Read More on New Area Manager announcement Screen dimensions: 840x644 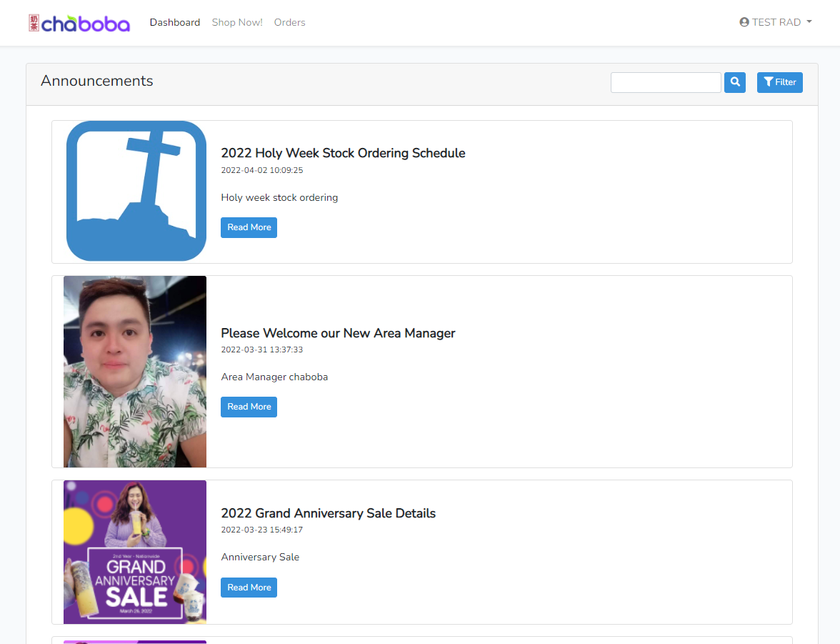[249, 407]
